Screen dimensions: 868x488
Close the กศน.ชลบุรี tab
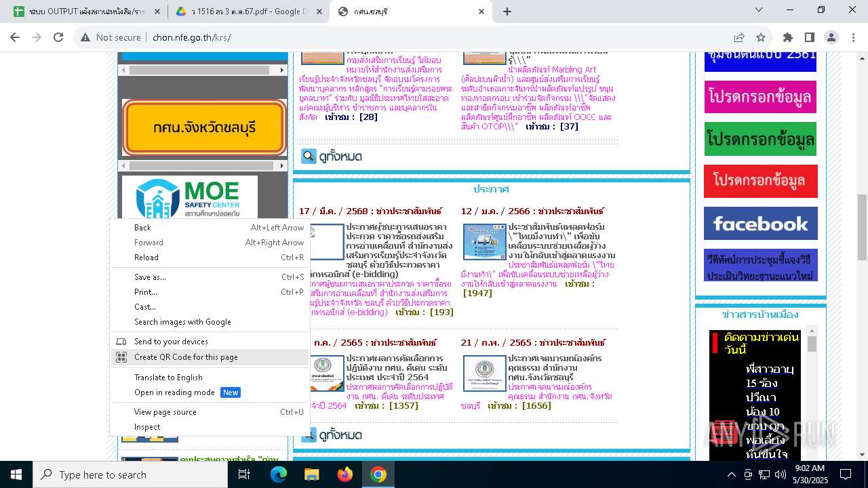pyautogui.click(x=481, y=12)
